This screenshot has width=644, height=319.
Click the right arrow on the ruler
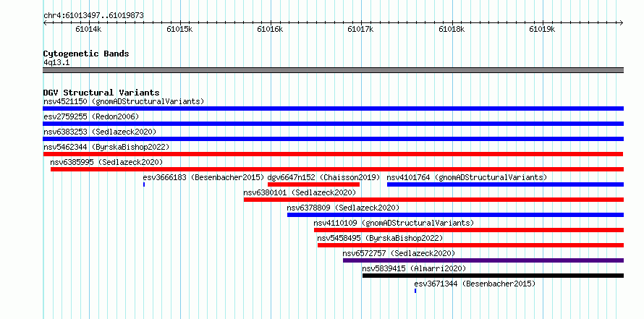pos(622,22)
